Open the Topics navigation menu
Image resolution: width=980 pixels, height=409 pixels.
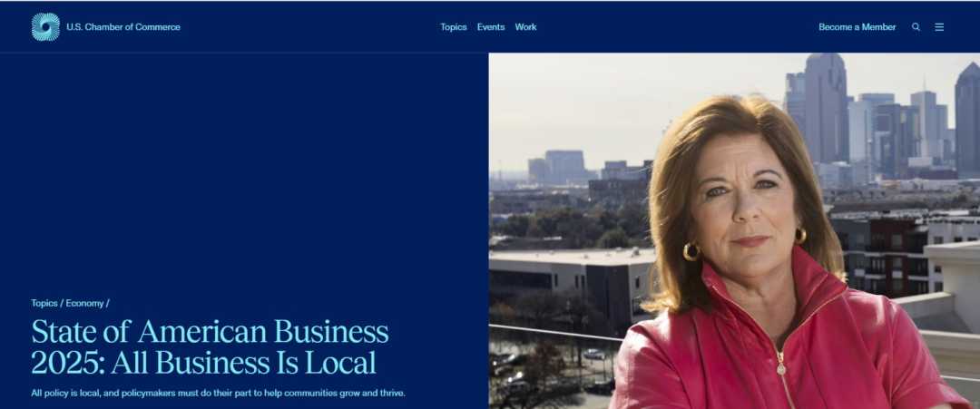point(453,27)
